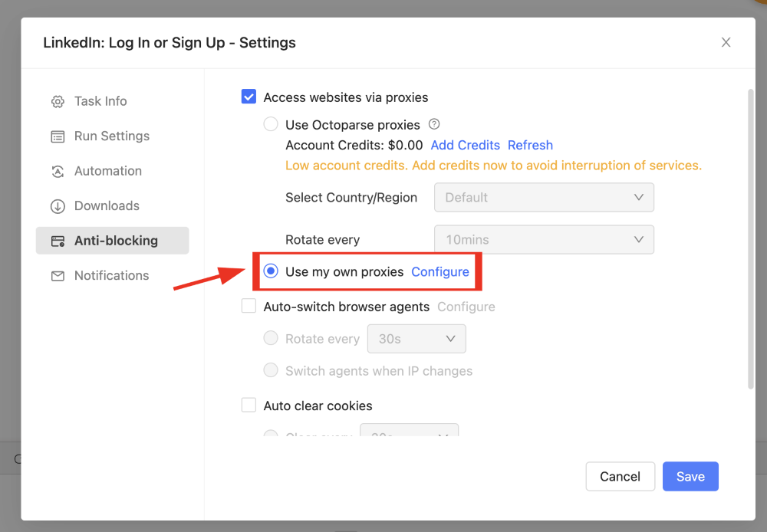Select Use Octoparse proxies radio button

[x=270, y=123]
